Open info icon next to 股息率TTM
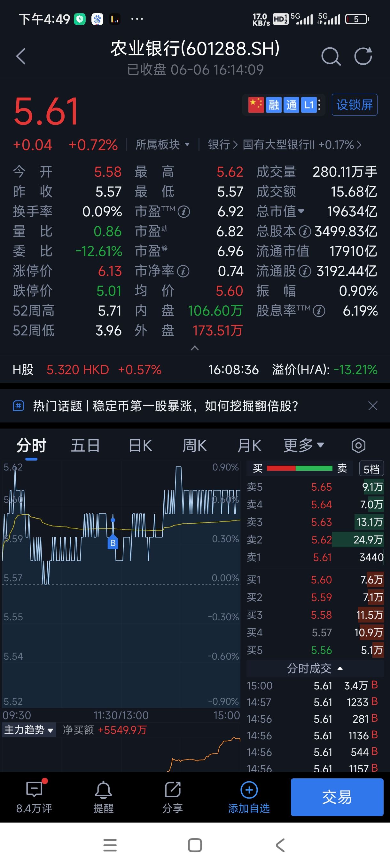Image resolution: width=390 pixels, height=868 pixels. [319, 311]
